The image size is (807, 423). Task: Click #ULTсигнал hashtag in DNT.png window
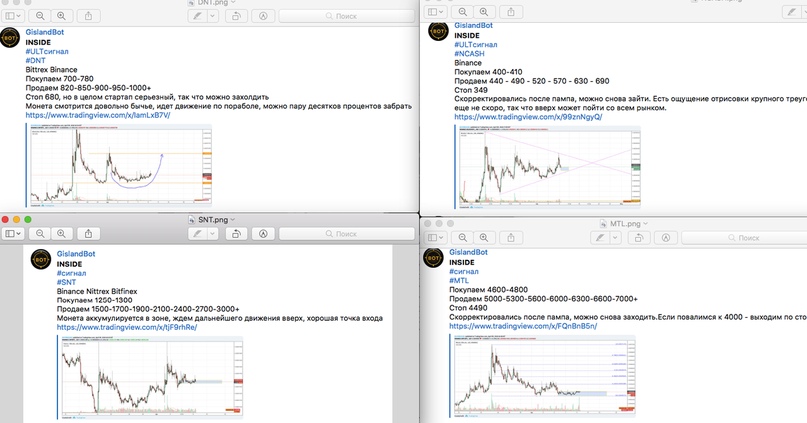coord(47,51)
